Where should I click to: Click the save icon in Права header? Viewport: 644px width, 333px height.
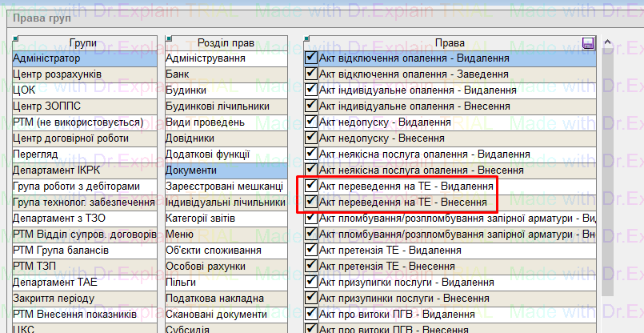589,42
